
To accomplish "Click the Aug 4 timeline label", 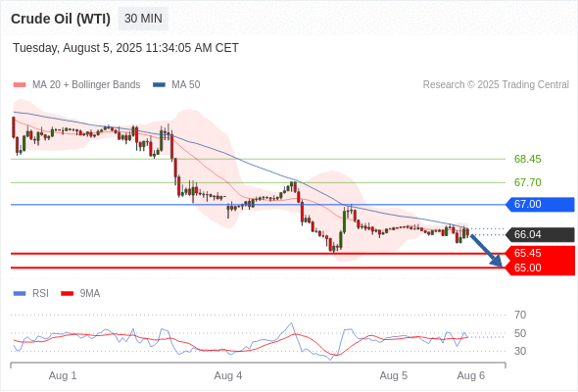I will click(228, 375).
